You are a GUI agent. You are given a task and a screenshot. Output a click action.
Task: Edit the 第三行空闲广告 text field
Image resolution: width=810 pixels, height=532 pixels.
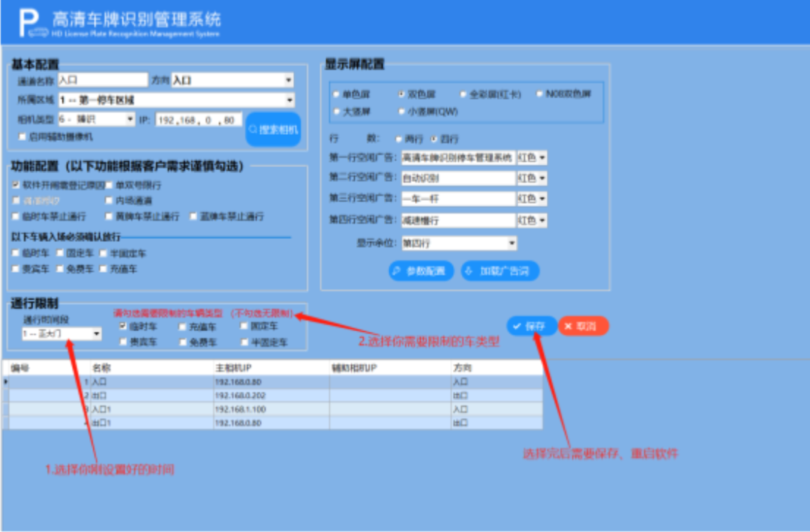458,199
